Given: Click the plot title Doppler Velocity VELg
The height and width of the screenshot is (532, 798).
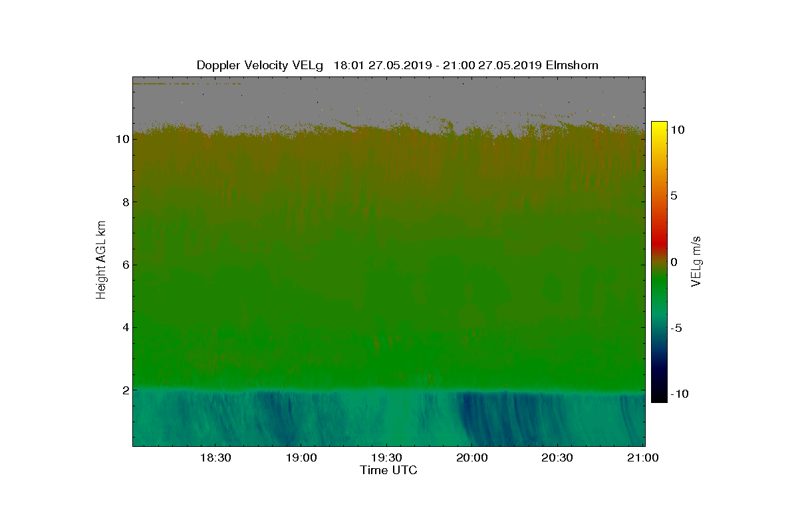Looking at the screenshot, I should click(x=259, y=65).
